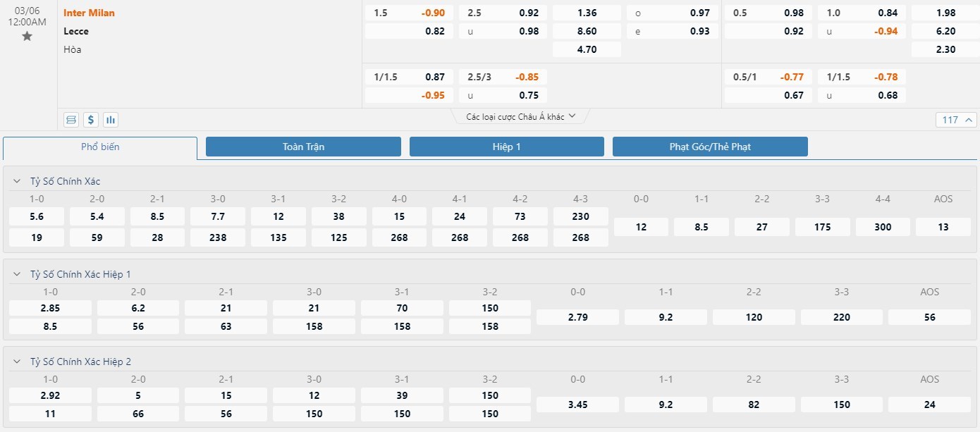Collapse the 'Tỷ Số Chính Xác' section
Viewport: 980px width, 432px height.
(x=17, y=181)
